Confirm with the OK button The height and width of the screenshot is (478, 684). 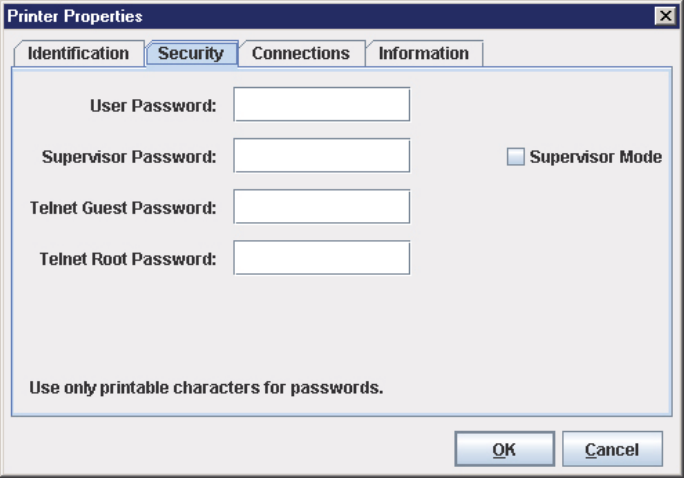(x=504, y=450)
